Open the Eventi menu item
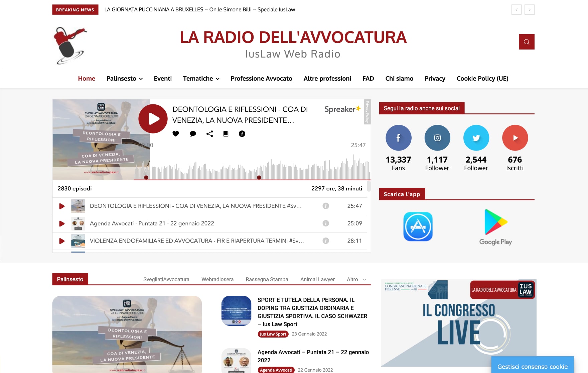Image resolution: width=588 pixels, height=373 pixels. (x=163, y=79)
